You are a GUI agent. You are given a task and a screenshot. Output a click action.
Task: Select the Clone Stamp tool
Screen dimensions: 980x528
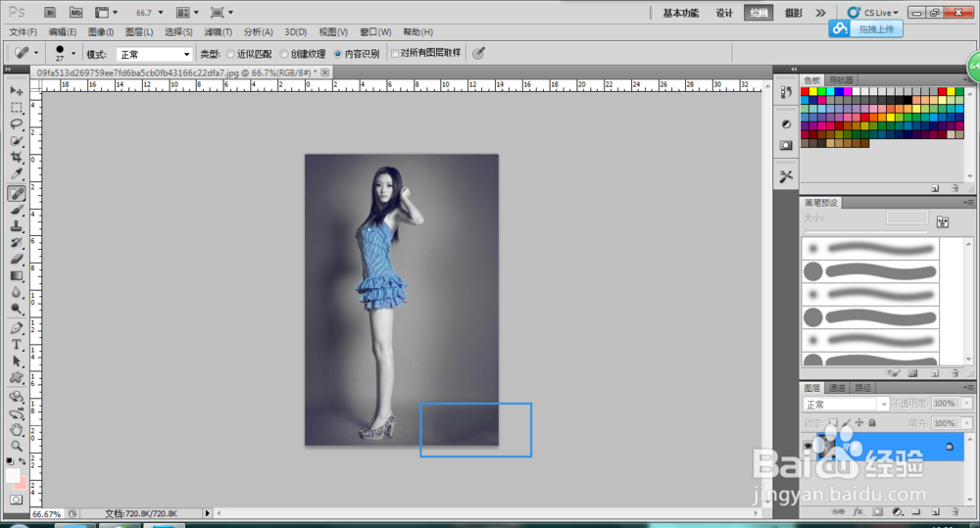(17, 226)
